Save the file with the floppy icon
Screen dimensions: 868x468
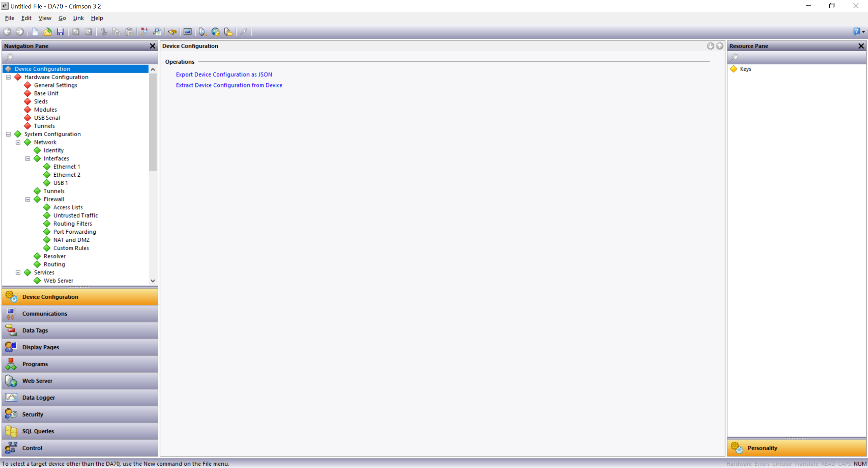click(x=60, y=32)
